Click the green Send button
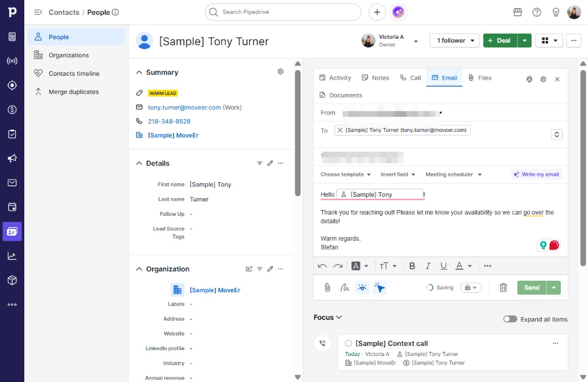This screenshot has width=588, height=382. [x=532, y=288]
